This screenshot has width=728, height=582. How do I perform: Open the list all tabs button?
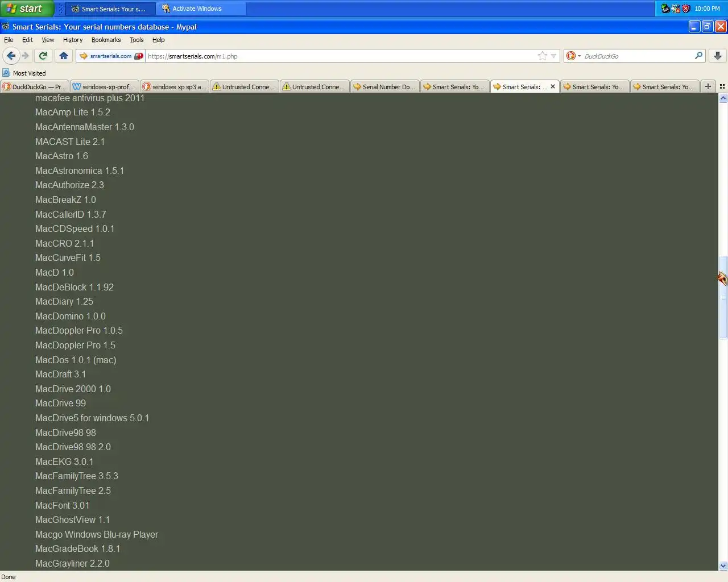point(722,86)
